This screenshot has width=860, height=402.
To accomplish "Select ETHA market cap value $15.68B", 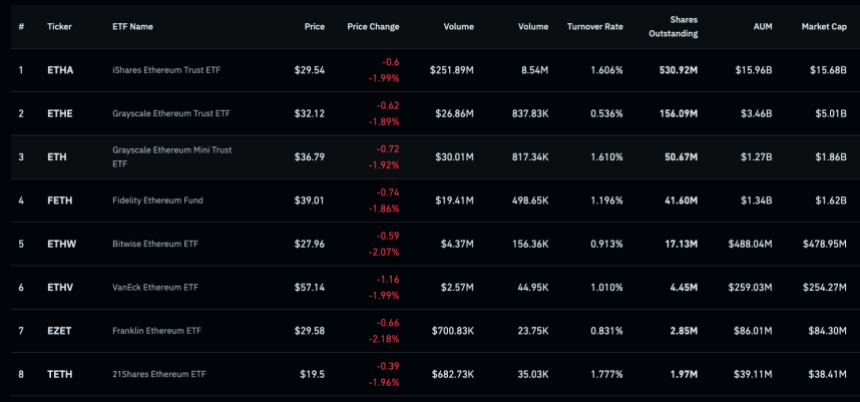I will [827, 70].
